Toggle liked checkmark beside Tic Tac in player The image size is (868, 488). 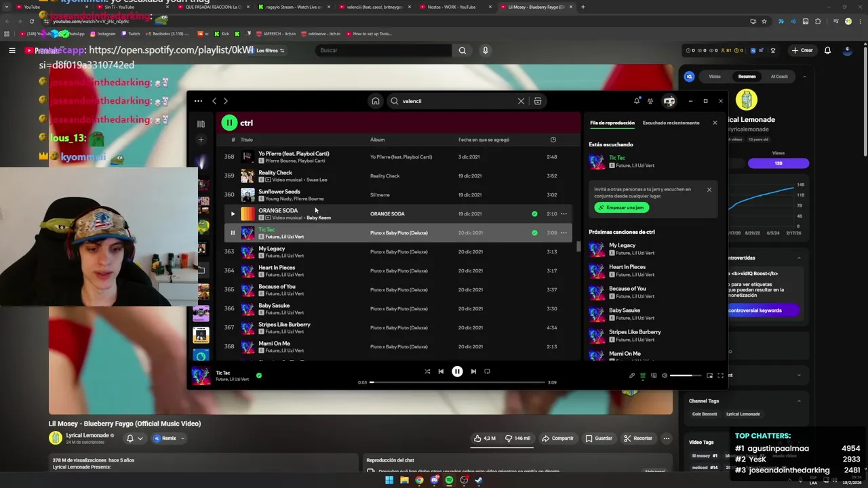coord(259,375)
